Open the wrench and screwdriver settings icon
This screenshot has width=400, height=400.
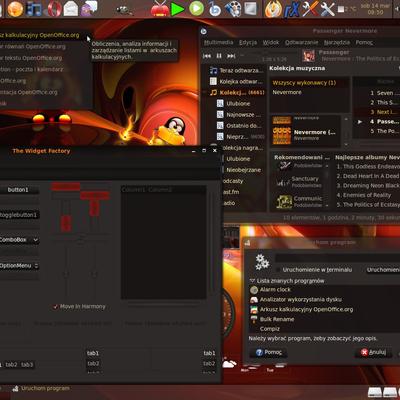(x=327, y=9)
